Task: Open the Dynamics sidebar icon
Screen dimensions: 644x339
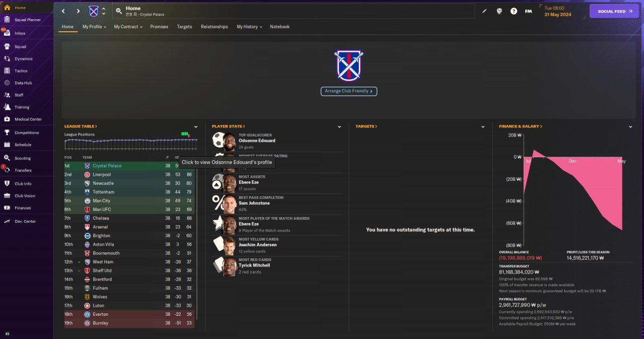Action: pyautogui.click(x=7, y=59)
